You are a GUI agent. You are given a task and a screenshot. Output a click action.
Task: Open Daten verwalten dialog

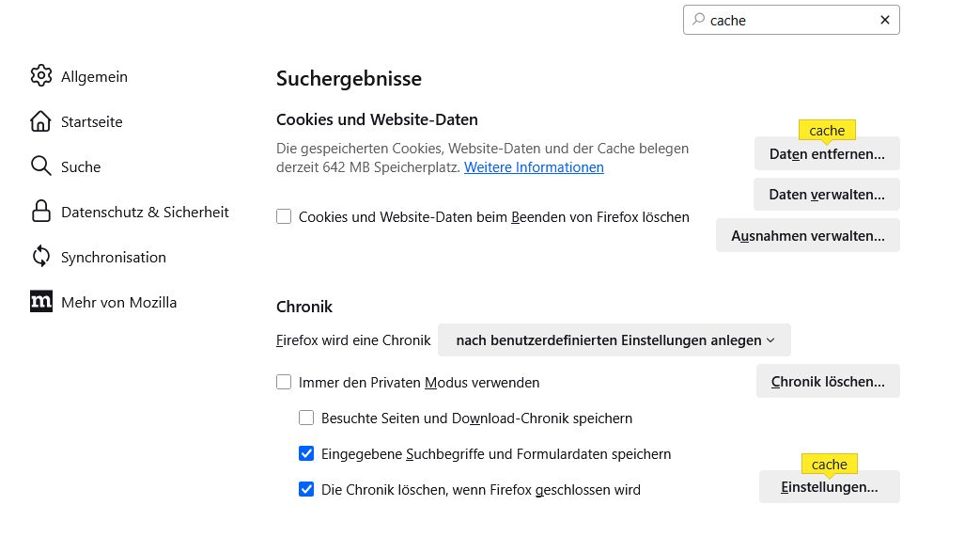click(827, 195)
